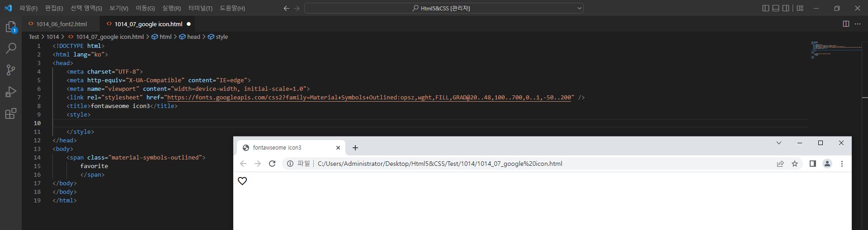Close the fontawseome icon3 browser tab

[x=338, y=148]
